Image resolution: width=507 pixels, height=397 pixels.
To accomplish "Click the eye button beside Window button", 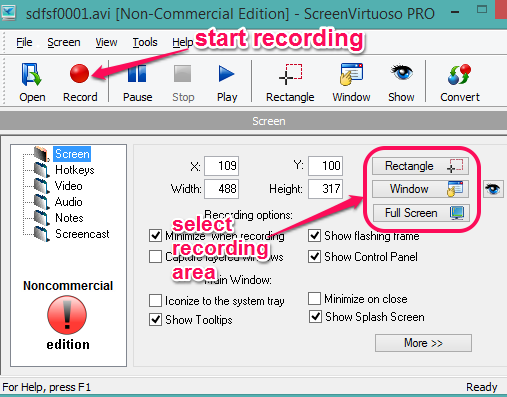I will 493,189.
